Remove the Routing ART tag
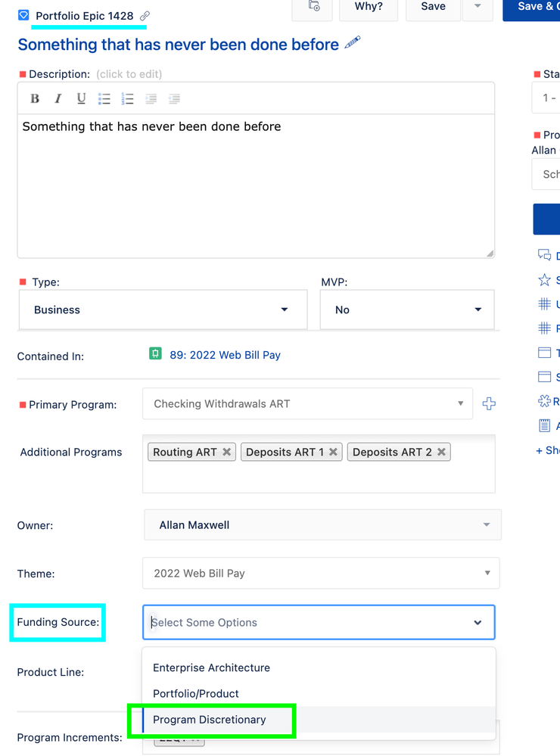Screen dimensions: 560x756 click(x=227, y=452)
